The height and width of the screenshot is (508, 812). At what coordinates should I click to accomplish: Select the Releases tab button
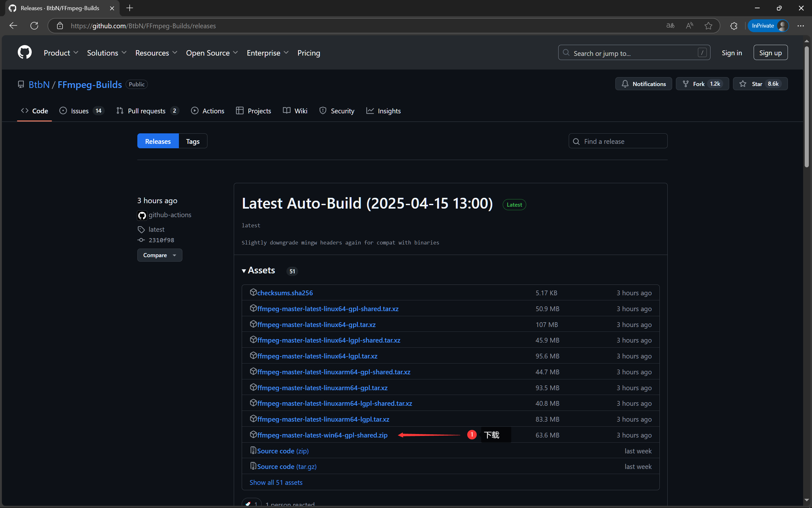158,141
